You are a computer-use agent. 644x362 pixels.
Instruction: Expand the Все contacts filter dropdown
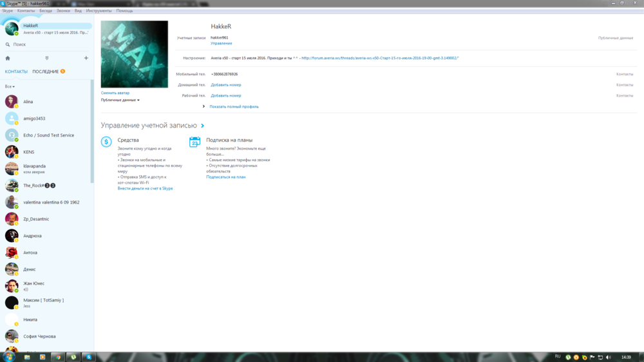[x=10, y=86]
